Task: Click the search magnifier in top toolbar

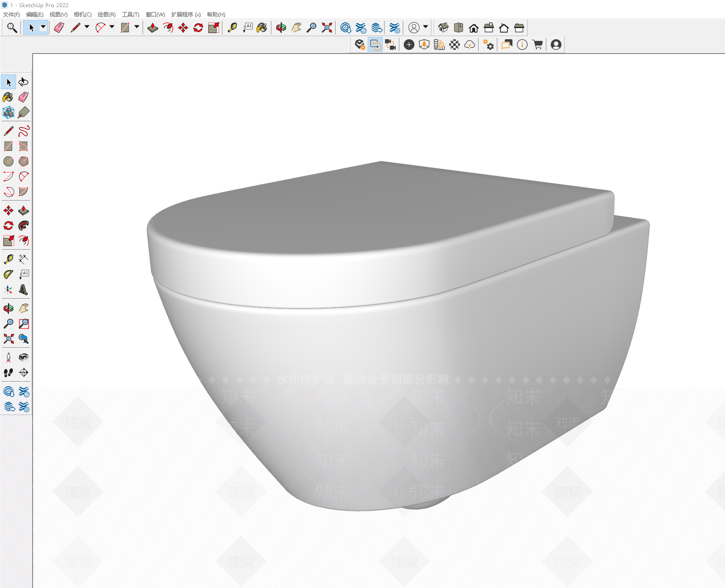Action: [x=12, y=28]
